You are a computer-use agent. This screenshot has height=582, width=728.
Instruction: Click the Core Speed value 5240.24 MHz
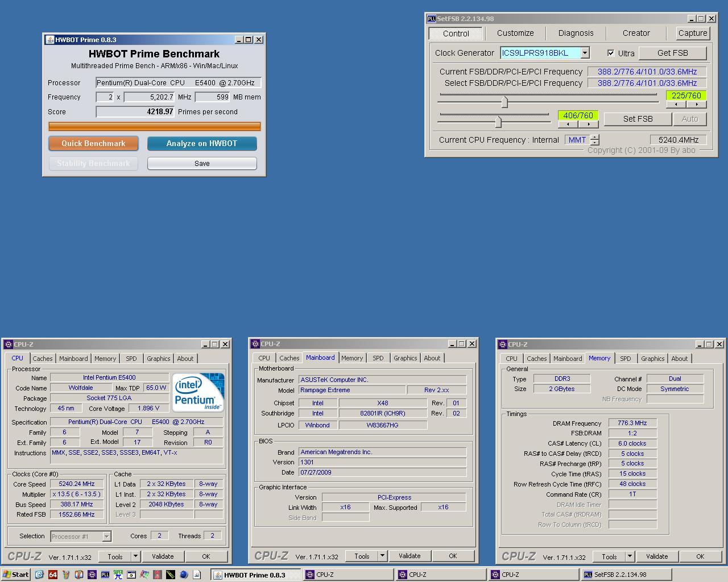click(77, 484)
